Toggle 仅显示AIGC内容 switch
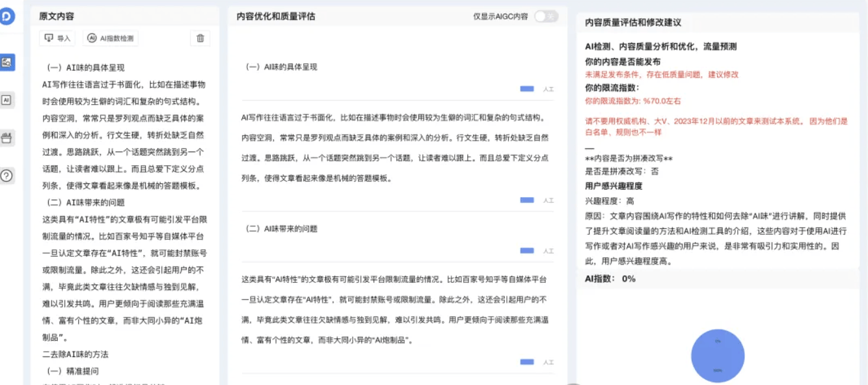Image resolution: width=868 pixels, height=385 pixels. pos(545,16)
